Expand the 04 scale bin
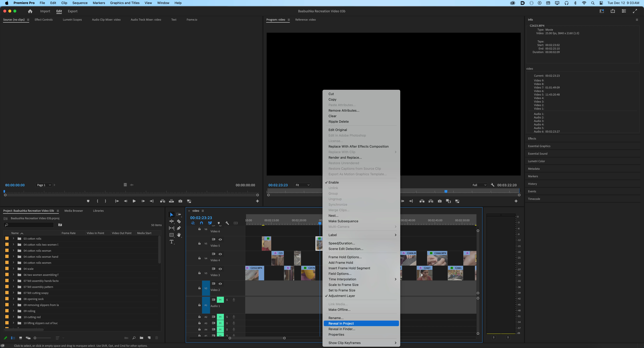 pos(13,269)
